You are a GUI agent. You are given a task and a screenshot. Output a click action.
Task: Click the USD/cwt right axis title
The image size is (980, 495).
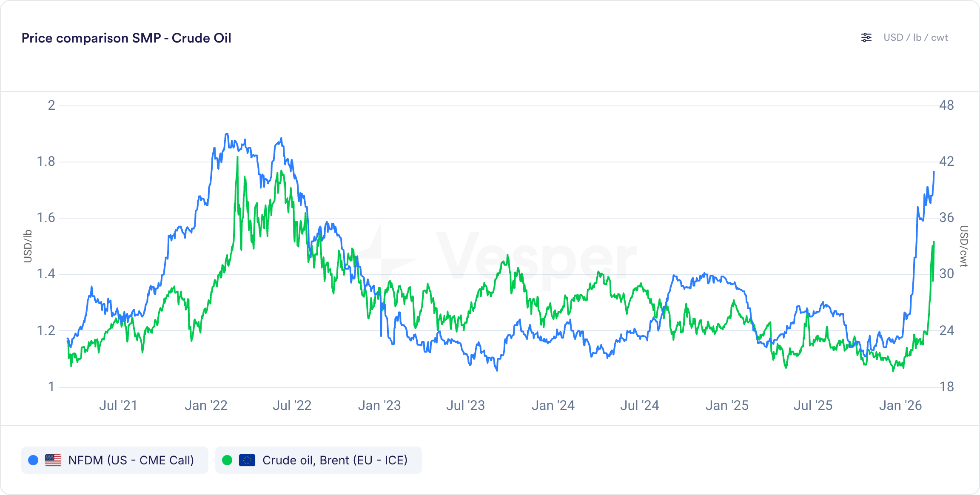[964, 246]
